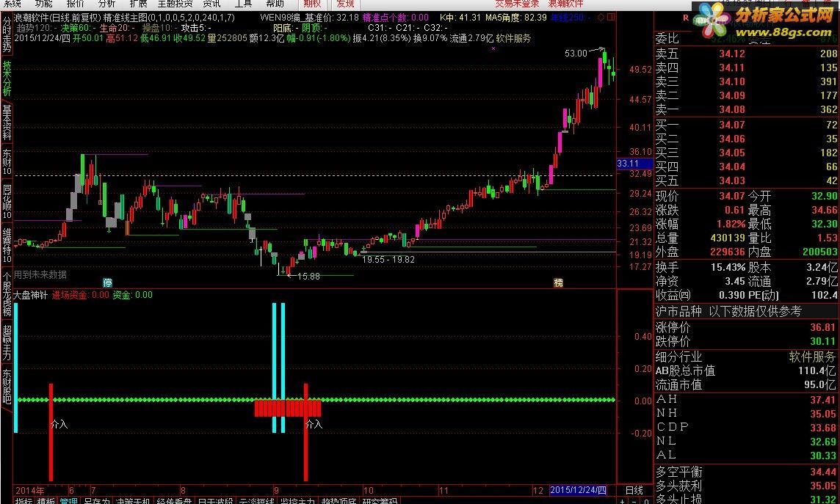Click the 2014年 label on time axis
Screen dimensions: 840x504
click(30, 490)
